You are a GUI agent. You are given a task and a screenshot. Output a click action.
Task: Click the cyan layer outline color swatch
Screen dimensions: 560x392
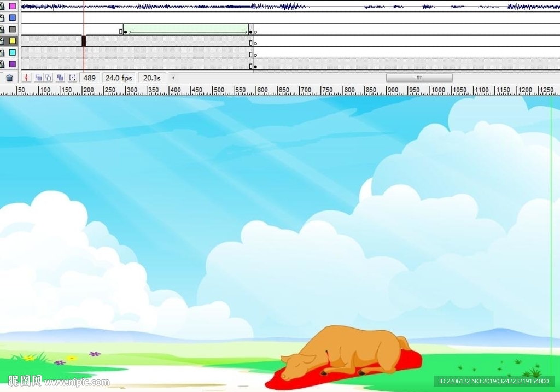(x=13, y=52)
